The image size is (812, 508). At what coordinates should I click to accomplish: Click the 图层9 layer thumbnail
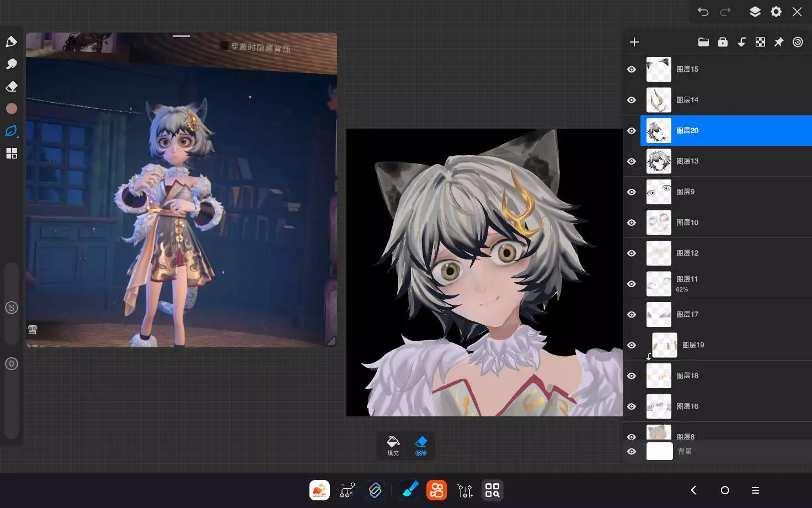point(659,192)
